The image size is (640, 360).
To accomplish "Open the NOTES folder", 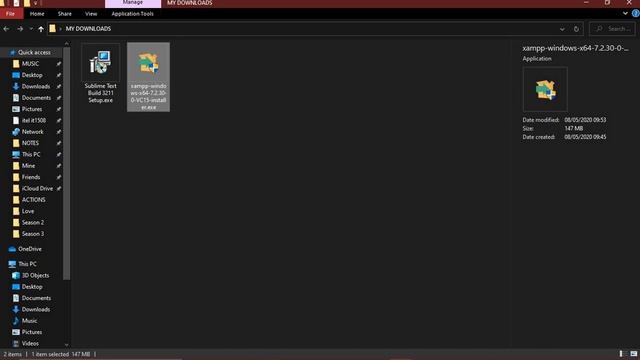I will 30,143.
